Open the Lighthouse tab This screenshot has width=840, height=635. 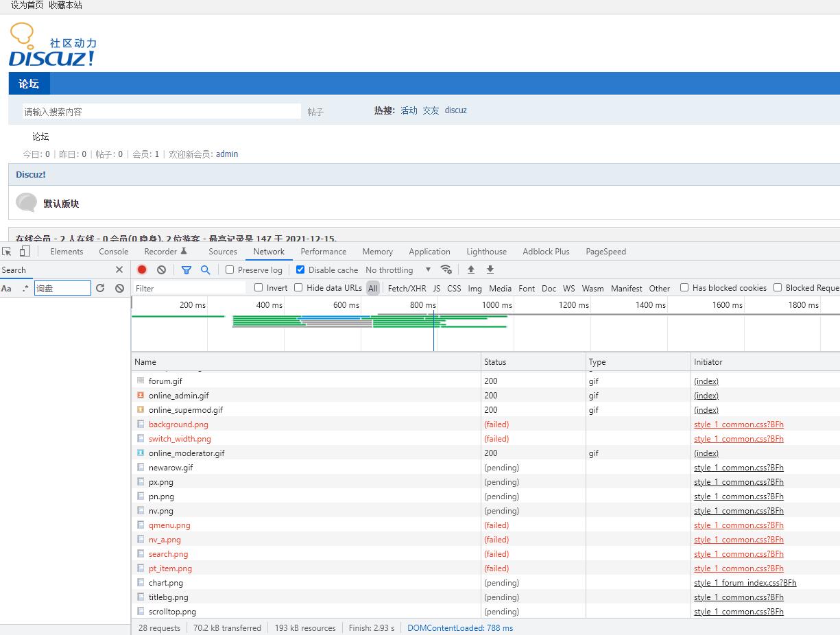coord(487,252)
